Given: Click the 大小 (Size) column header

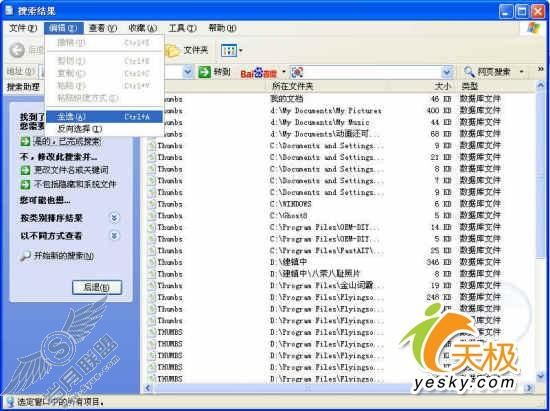Looking at the screenshot, I should tap(442, 86).
